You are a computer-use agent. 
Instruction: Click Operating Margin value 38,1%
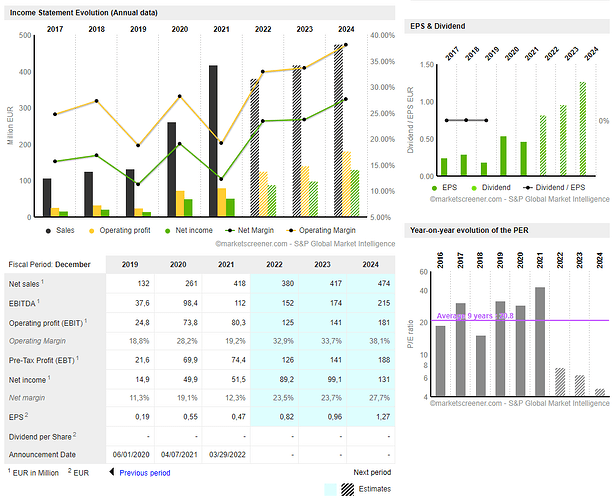coord(379,341)
